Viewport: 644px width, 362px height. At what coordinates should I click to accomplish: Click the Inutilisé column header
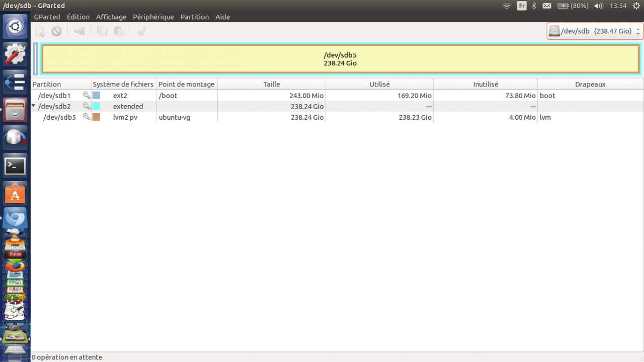click(486, 84)
